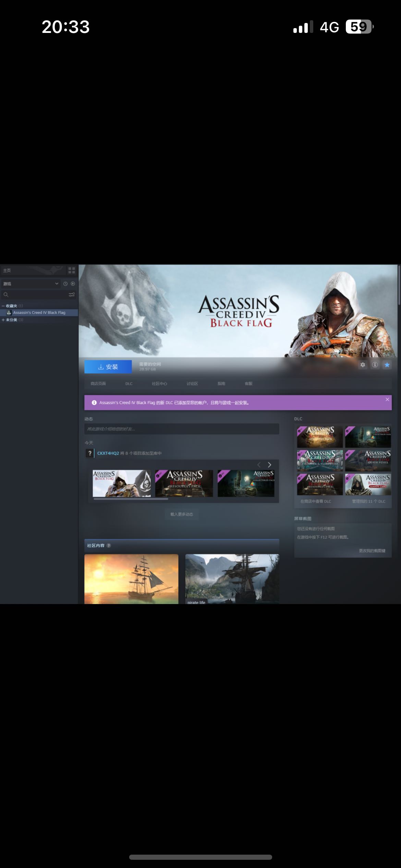401x868 pixels.
Task: Collapse the 收藏夹 category
Action: coord(3,306)
